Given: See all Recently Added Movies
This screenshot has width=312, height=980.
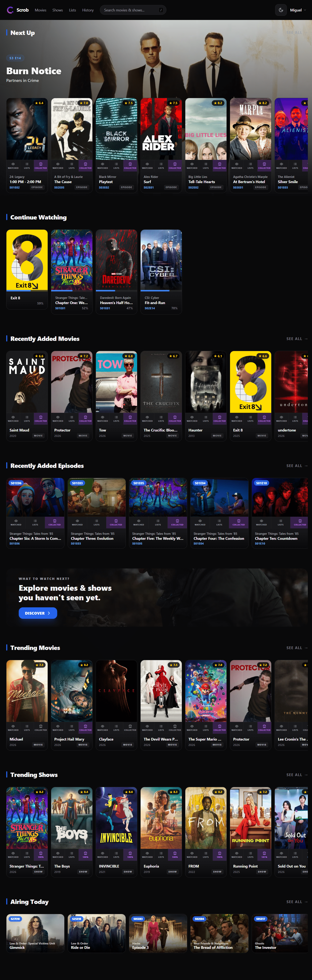Looking at the screenshot, I should coord(297,339).
